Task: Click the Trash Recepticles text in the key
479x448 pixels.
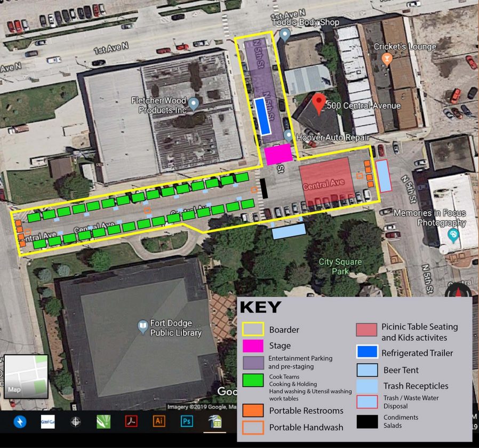Action: pyautogui.click(x=416, y=386)
